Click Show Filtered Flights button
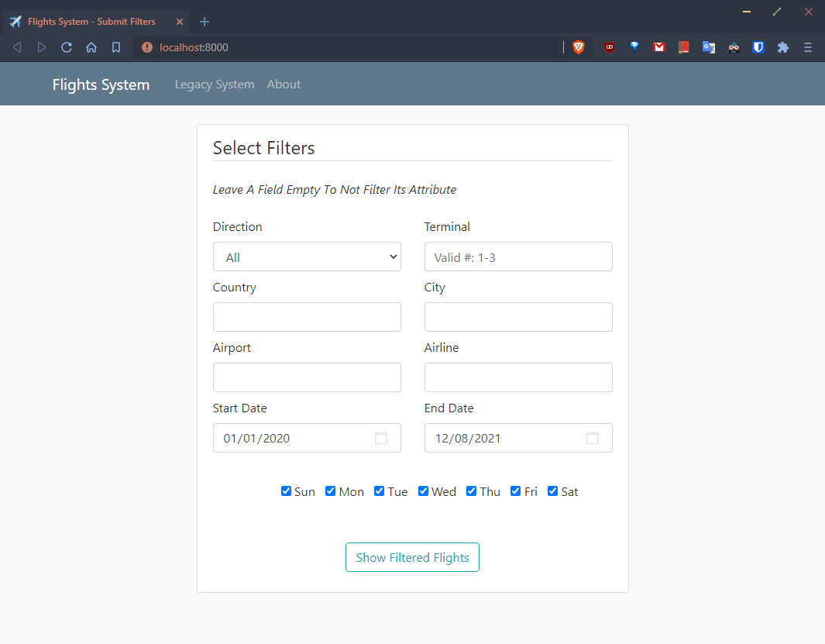The height and width of the screenshot is (644, 825). pos(412,557)
